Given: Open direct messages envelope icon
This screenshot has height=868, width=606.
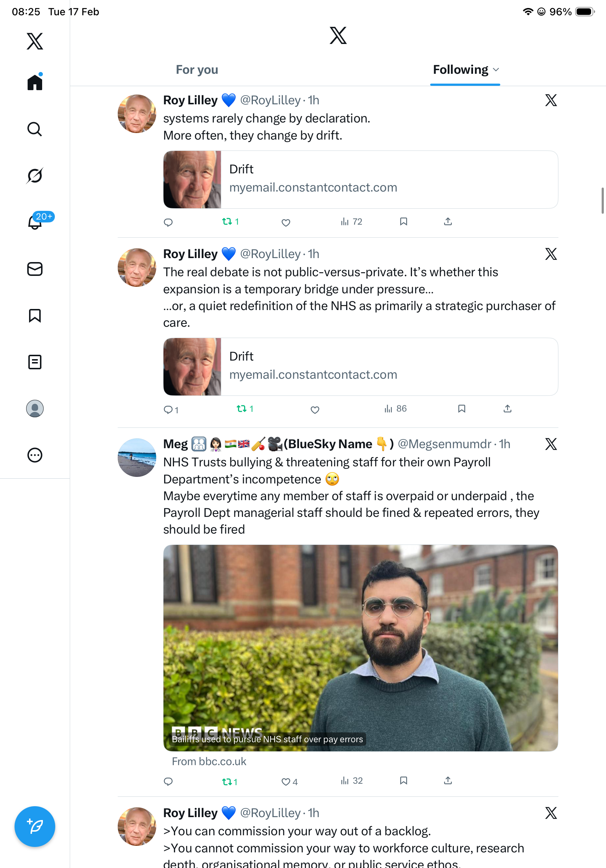Looking at the screenshot, I should point(35,269).
